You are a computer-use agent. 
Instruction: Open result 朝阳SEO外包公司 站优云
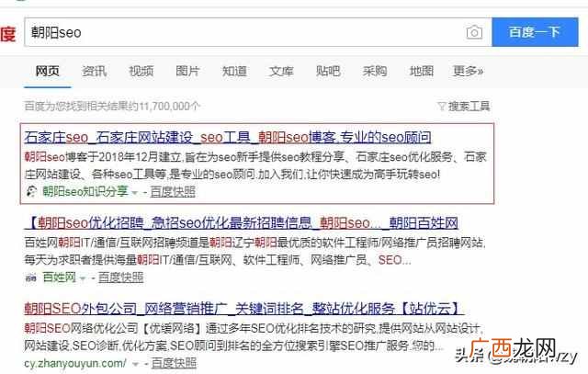click(x=243, y=309)
